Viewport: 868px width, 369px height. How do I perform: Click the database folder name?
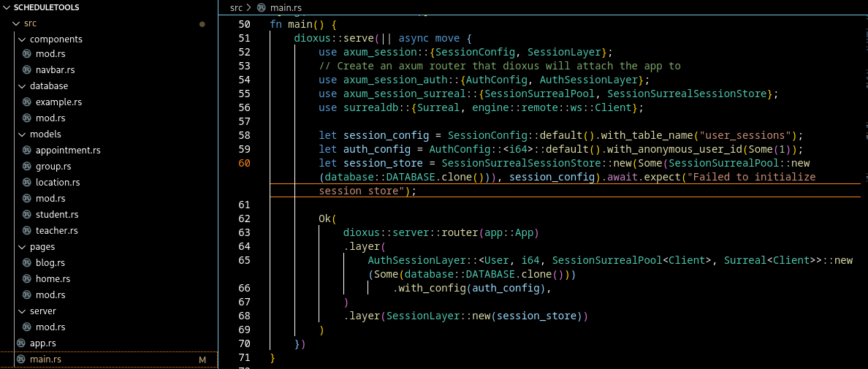[49, 86]
